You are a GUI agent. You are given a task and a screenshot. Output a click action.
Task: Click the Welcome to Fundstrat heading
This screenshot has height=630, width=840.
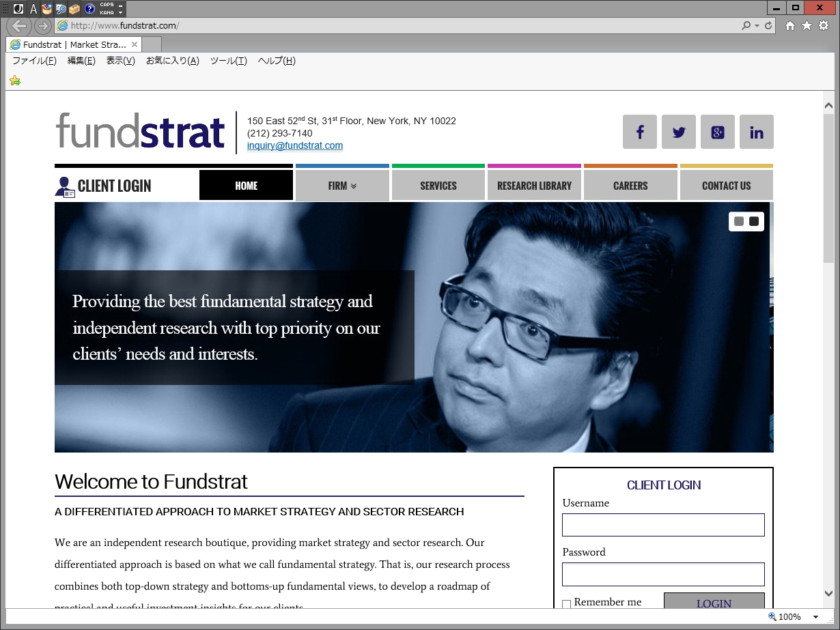(151, 482)
